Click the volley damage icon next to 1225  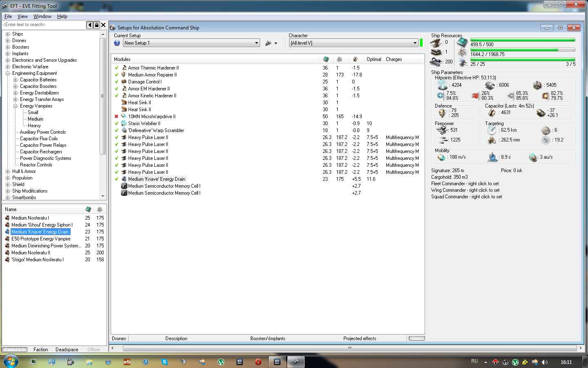pyautogui.click(x=443, y=140)
